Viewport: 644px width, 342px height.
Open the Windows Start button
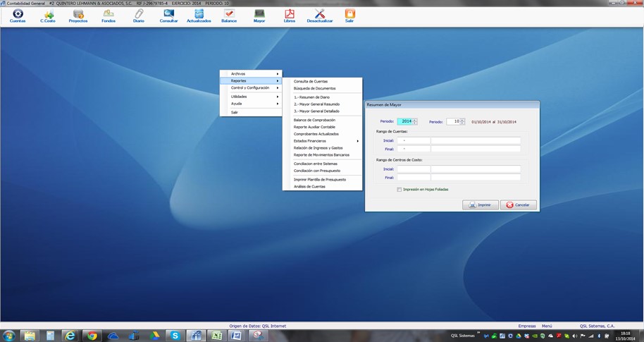[x=8, y=336]
